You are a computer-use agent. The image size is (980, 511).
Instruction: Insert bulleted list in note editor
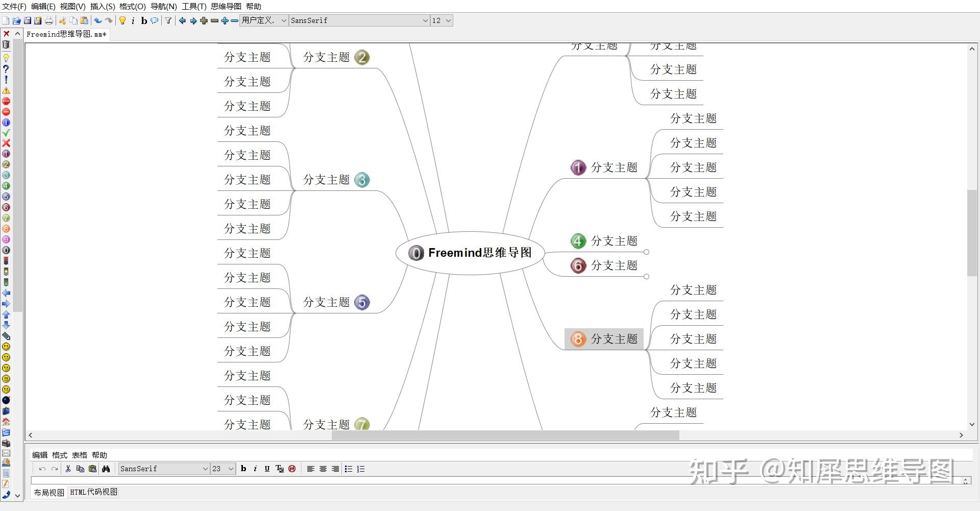pos(349,469)
